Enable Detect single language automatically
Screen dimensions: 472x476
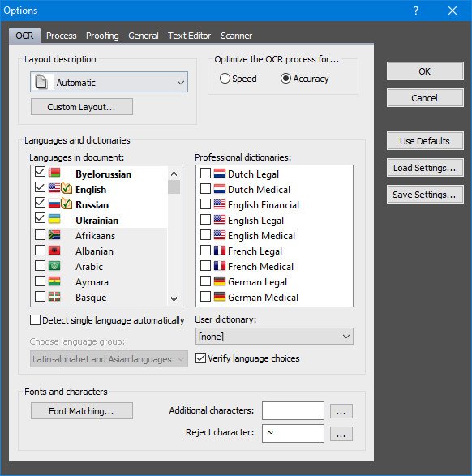(x=35, y=320)
